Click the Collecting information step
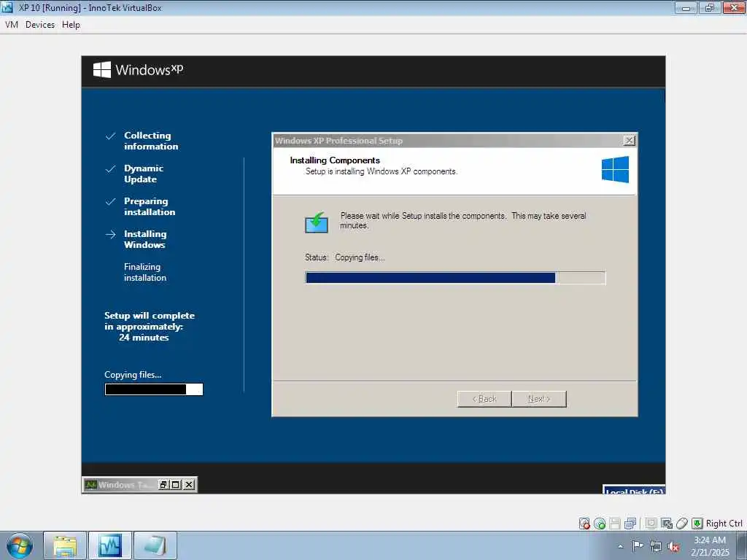 click(x=151, y=141)
